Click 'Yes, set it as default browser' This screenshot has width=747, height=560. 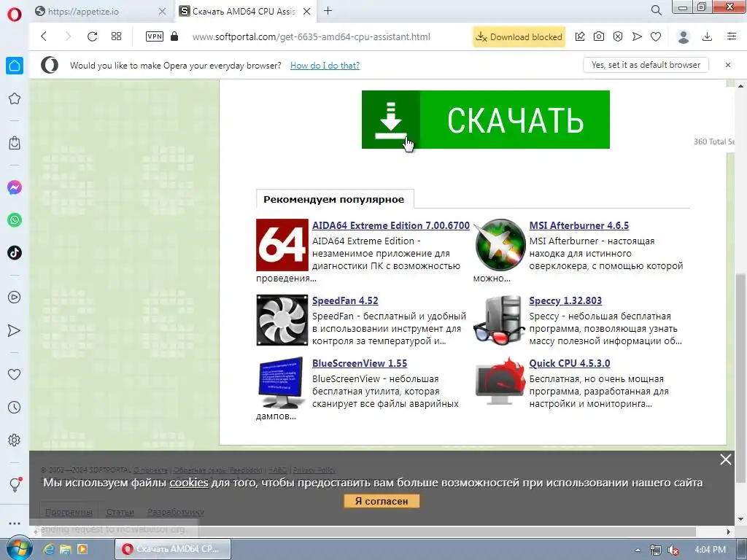pos(646,65)
